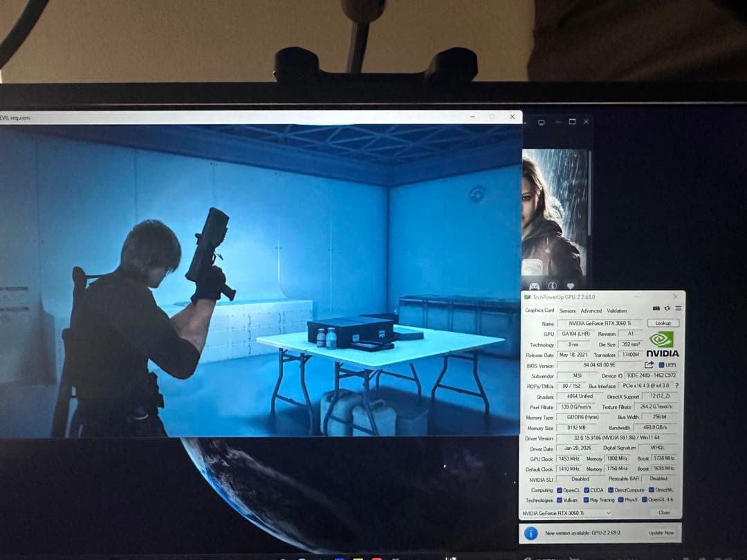
Task: Click the Memory Size value 8192 MB
Action: 576,428
